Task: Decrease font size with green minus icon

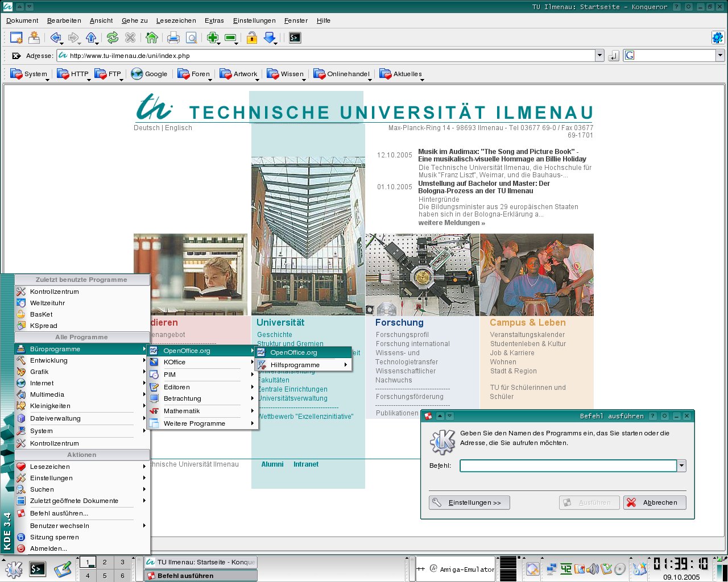Action: coord(230,38)
